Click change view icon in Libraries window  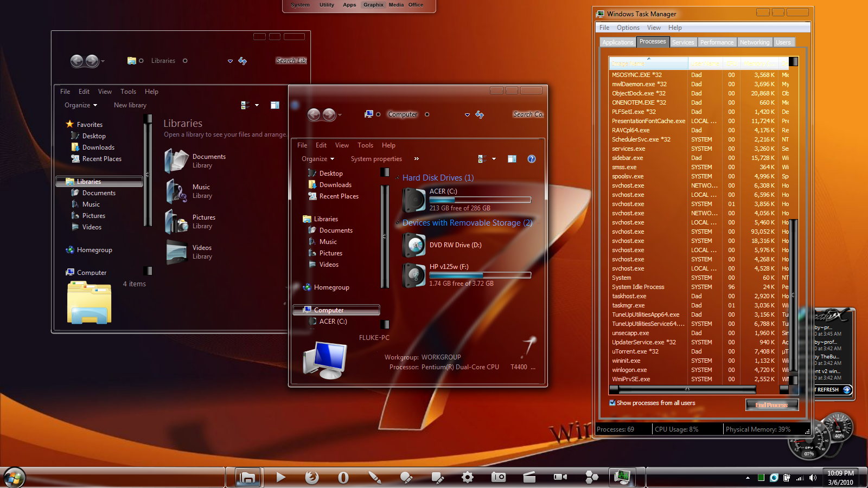[x=245, y=105]
